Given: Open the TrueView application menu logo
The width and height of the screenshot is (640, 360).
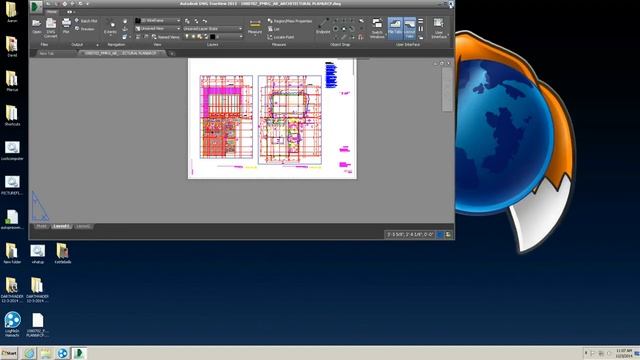Looking at the screenshot, I should pyautogui.click(x=36, y=6).
